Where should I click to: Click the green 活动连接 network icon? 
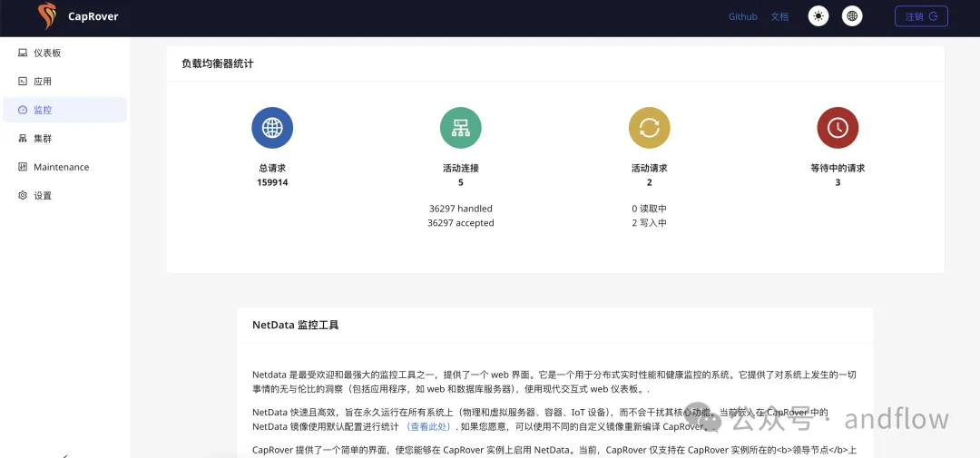tap(461, 128)
